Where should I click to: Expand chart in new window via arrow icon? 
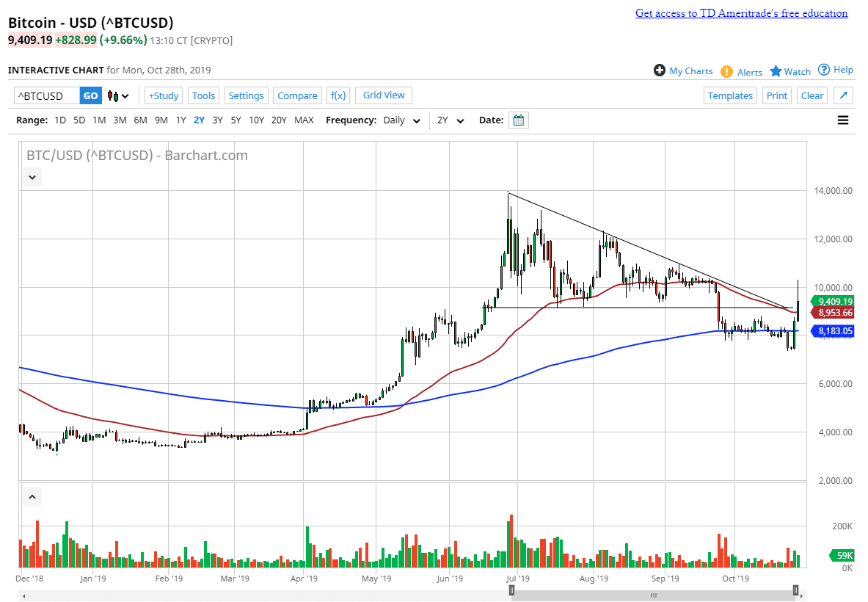tap(842, 95)
